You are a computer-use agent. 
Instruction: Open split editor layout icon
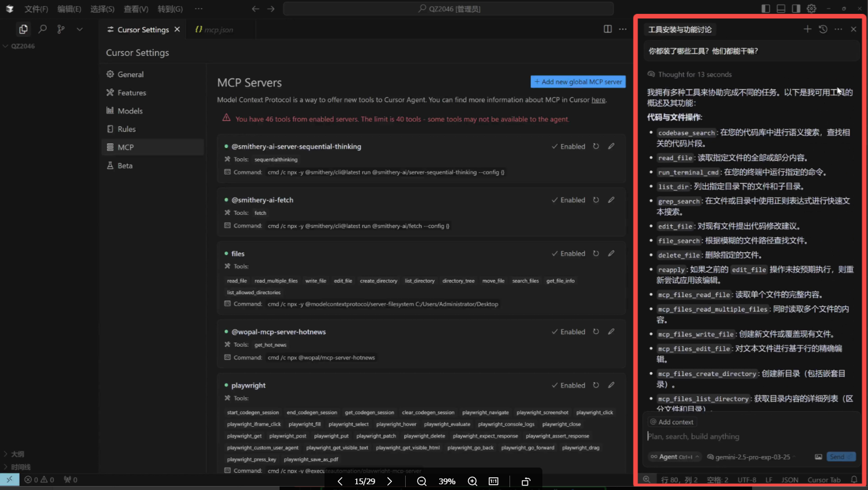pyautogui.click(x=607, y=29)
